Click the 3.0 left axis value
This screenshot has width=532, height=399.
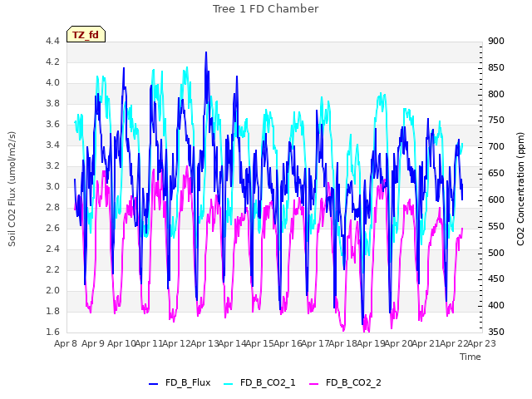(52, 186)
